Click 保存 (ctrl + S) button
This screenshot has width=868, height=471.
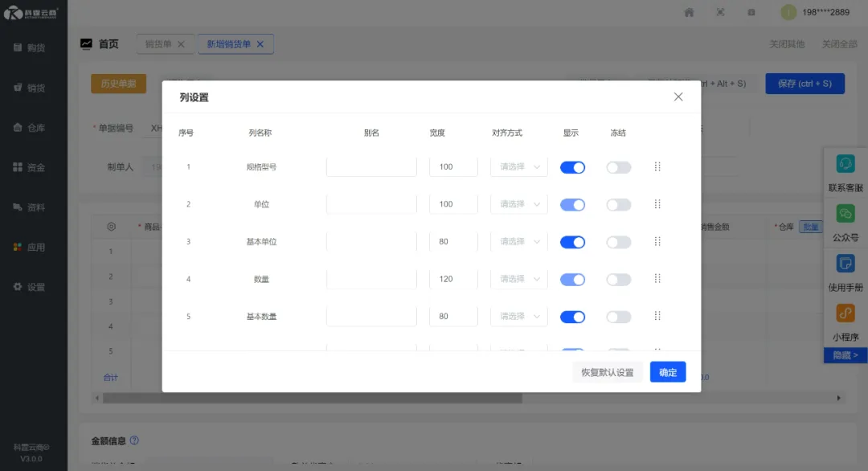tap(805, 84)
